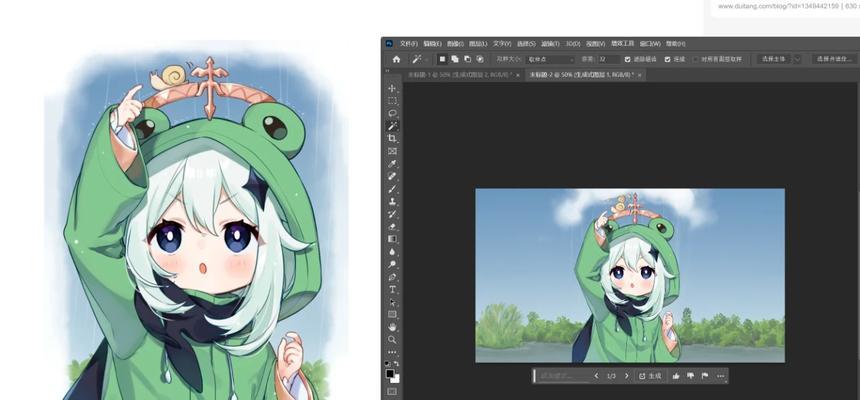
Task: Open the Edit Toolbar three-dots menu
Action: click(392, 352)
